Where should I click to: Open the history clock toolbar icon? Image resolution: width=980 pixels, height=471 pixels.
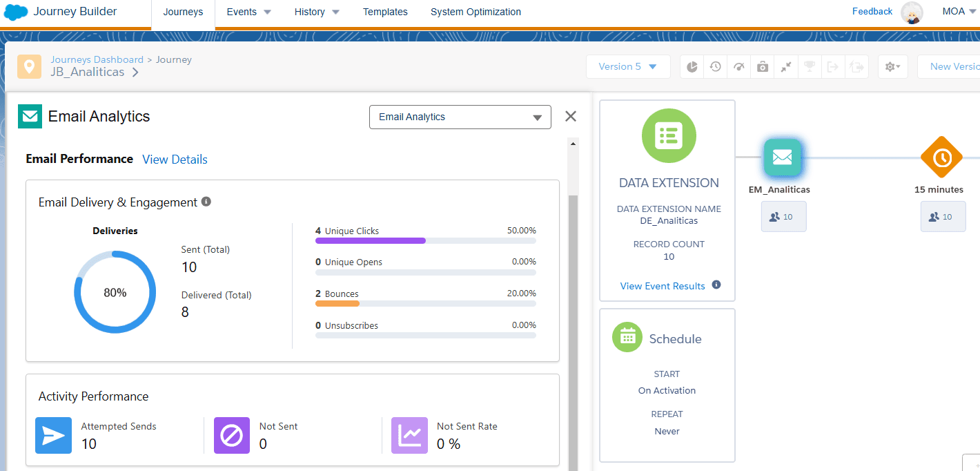tap(716, 67)
